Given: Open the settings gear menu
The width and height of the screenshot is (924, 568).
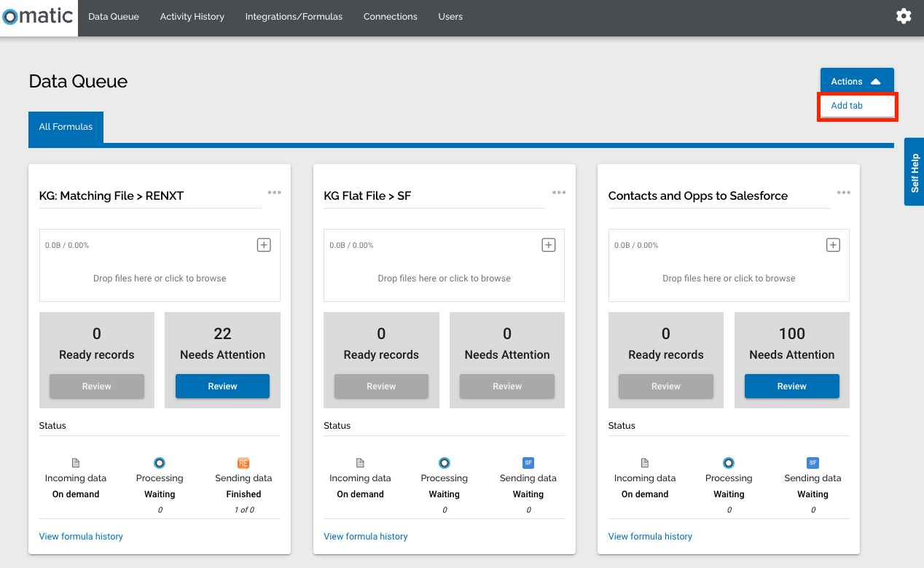Looking at the screenshot, I should click(904, 15).
